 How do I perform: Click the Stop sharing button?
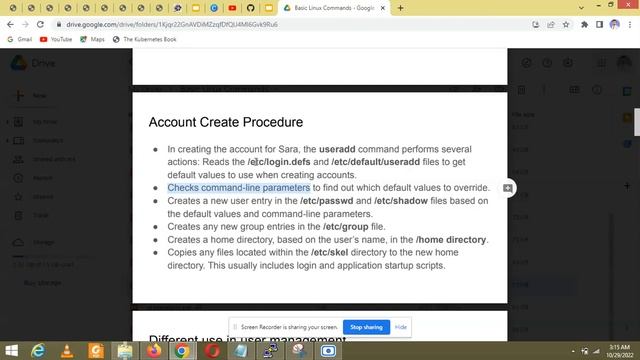pyautogui.click(x=367, y=327)
